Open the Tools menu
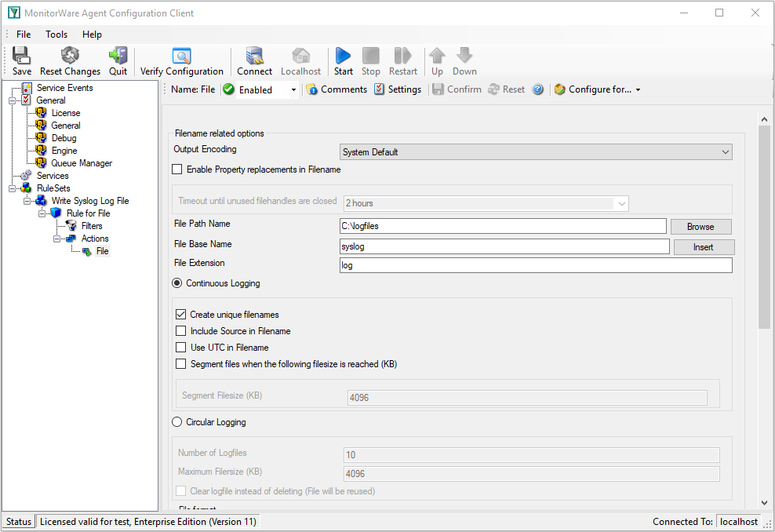 click(56, 34)
